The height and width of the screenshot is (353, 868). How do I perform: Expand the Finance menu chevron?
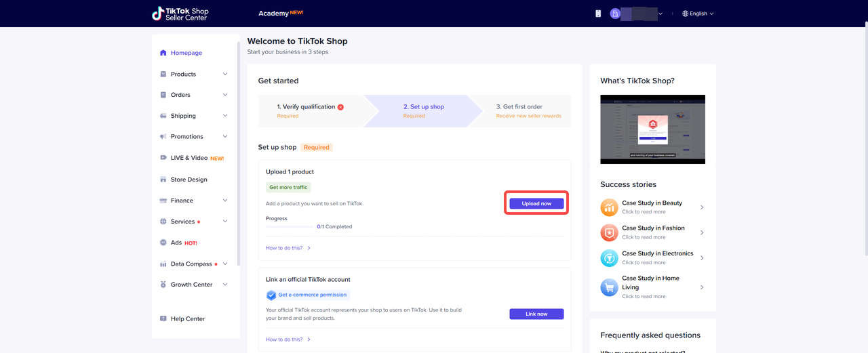point(225,201)
